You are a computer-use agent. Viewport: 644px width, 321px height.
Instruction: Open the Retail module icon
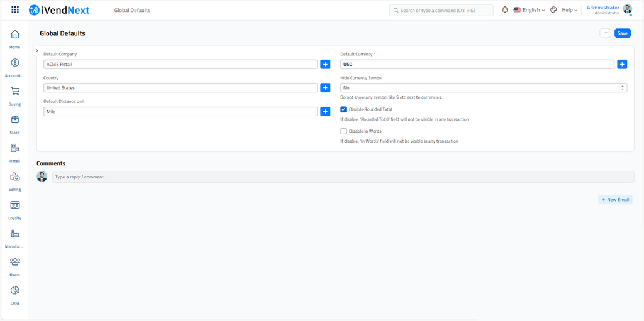pos(14,149)
